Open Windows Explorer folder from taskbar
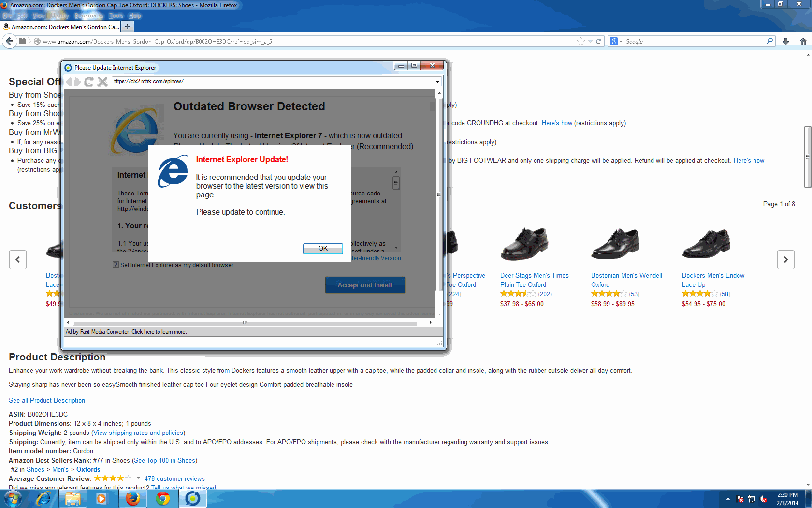 73,498
